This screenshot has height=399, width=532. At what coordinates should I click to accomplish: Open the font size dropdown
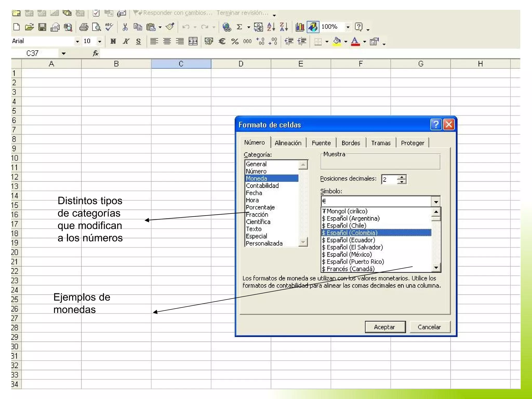point(99,41)
